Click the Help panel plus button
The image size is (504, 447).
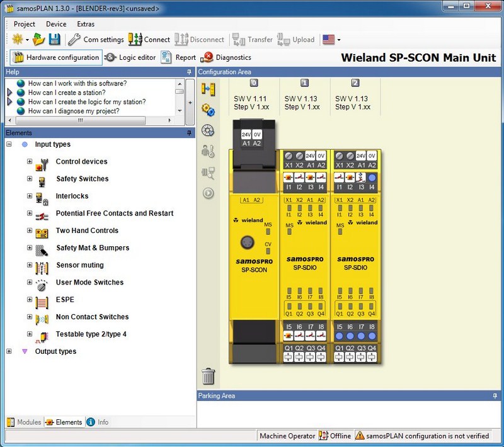click(x=190, y=103)
